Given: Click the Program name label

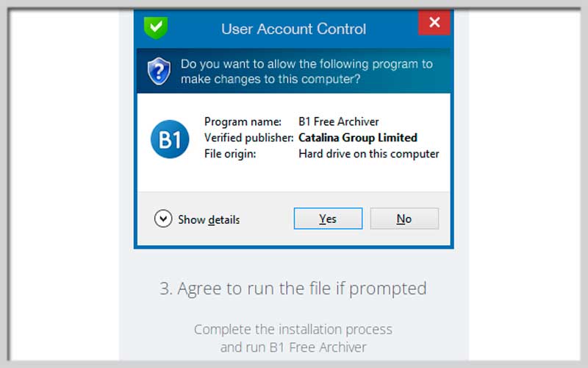Looking at the screenshot, I should (243, 121).
